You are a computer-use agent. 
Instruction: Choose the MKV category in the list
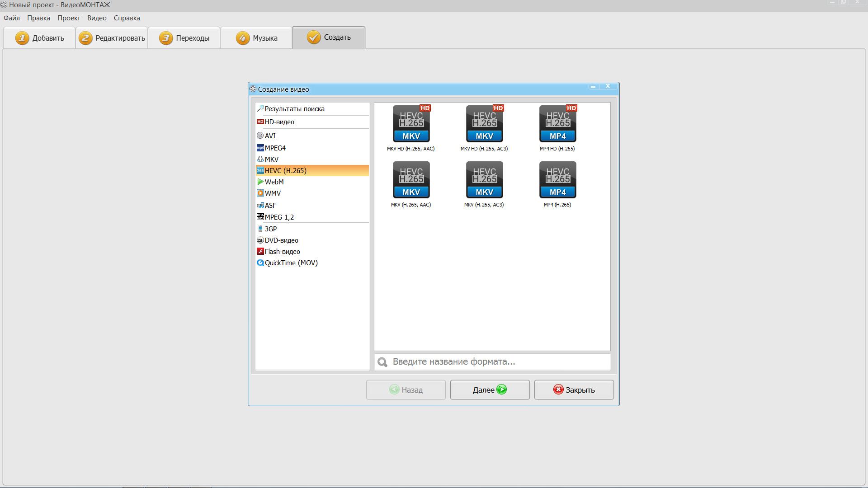coord(312,159)
